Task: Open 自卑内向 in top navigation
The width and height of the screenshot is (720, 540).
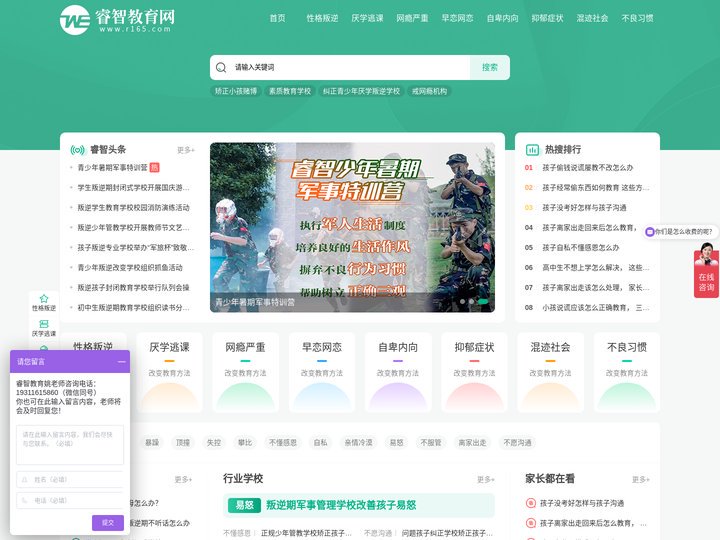Action: (x=502, y=18)
